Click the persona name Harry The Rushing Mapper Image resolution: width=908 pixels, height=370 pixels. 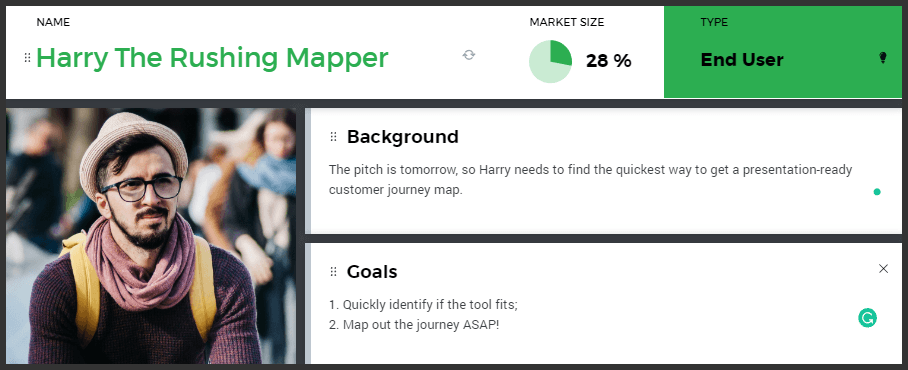tap(212, 58)
